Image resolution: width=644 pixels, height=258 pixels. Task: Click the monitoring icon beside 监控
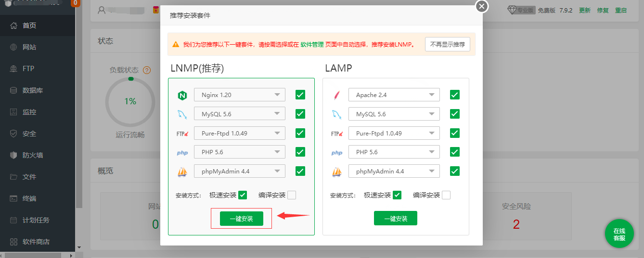13,112
